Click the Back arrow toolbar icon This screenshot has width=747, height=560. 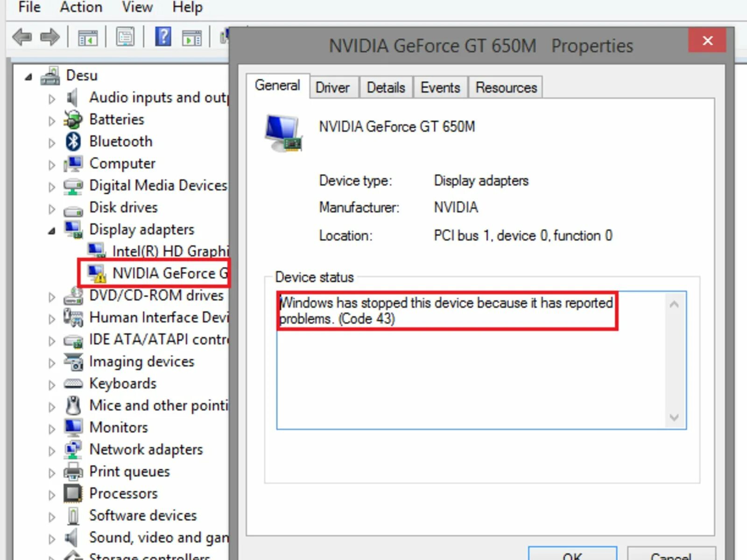pos(22,36)
